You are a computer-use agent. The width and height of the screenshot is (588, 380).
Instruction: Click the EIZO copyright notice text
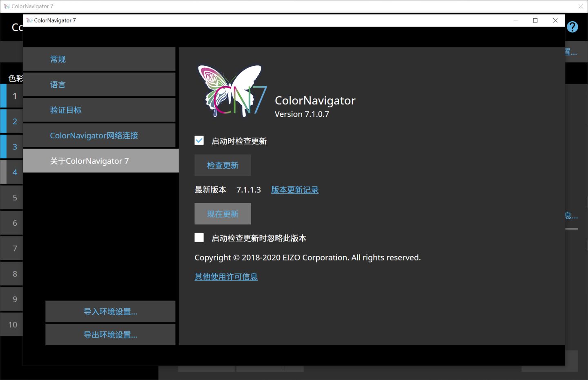pos(307,258)
